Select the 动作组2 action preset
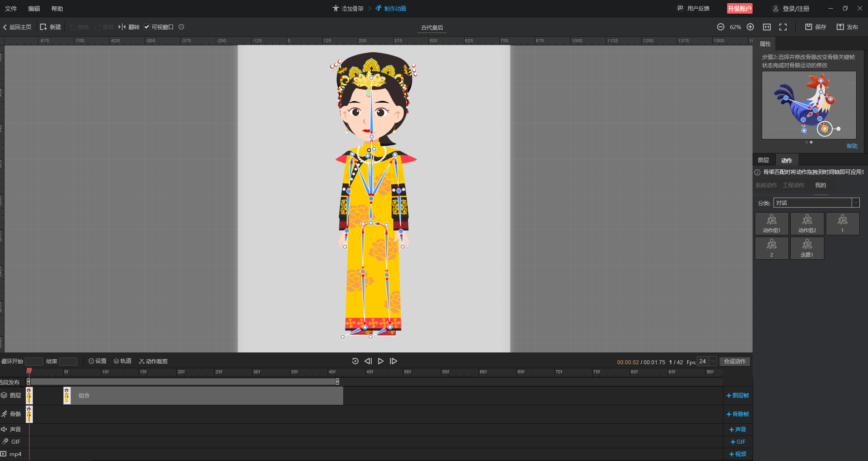Screen dimensions: 868x461 pos(807,223)
